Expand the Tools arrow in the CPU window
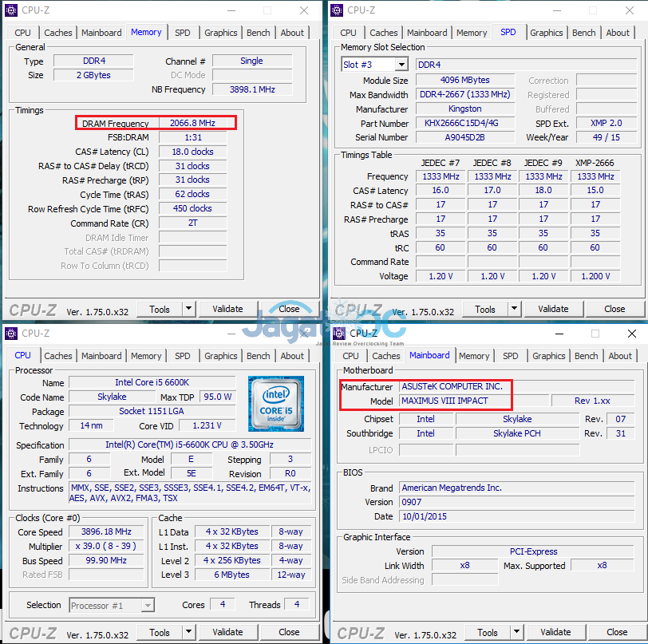 [188, 632]
